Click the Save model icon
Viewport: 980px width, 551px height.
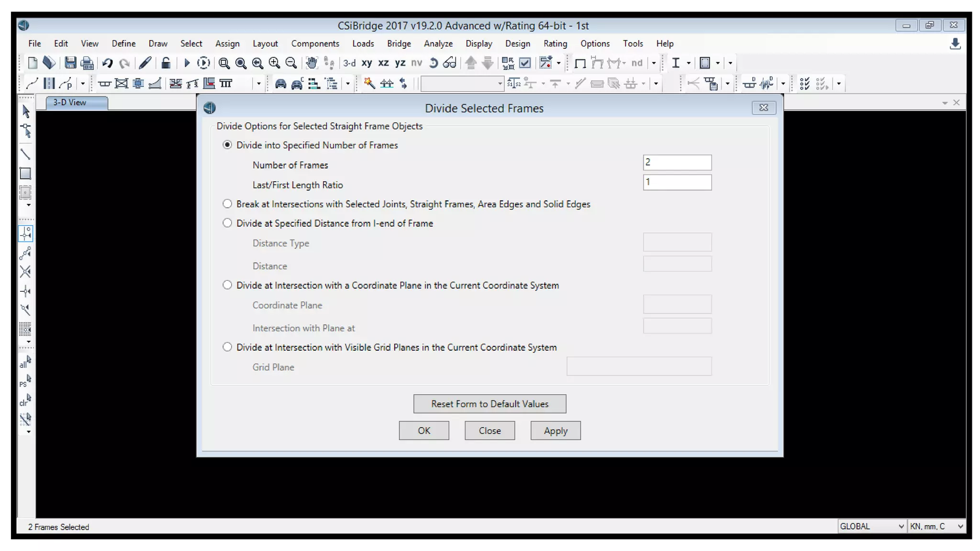[70, 63]
